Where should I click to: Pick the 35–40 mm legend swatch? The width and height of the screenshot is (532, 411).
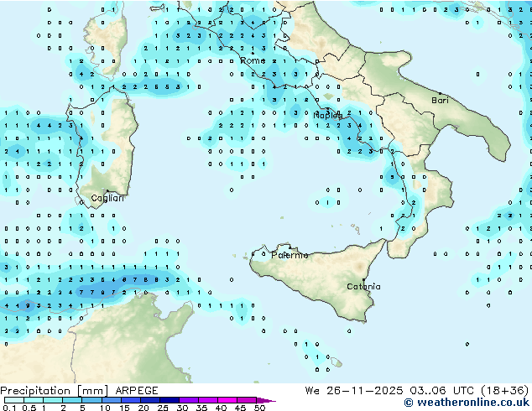[207, 400]
